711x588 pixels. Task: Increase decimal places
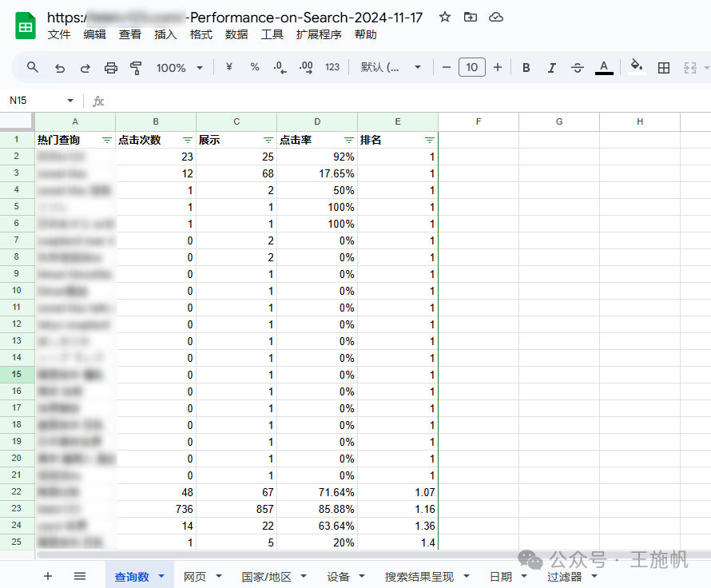coord(306,68)
